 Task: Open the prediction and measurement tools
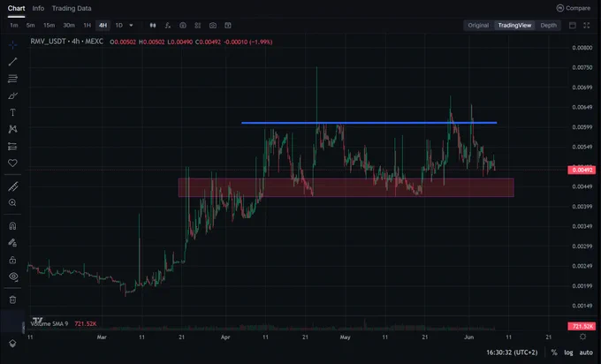tap(12, 147)
